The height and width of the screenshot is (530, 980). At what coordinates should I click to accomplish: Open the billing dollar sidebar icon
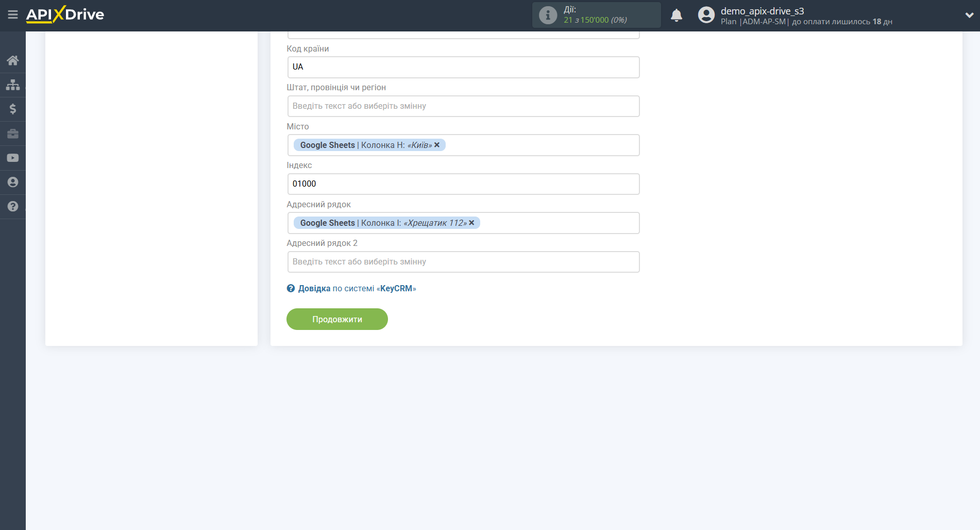[13, 109]
